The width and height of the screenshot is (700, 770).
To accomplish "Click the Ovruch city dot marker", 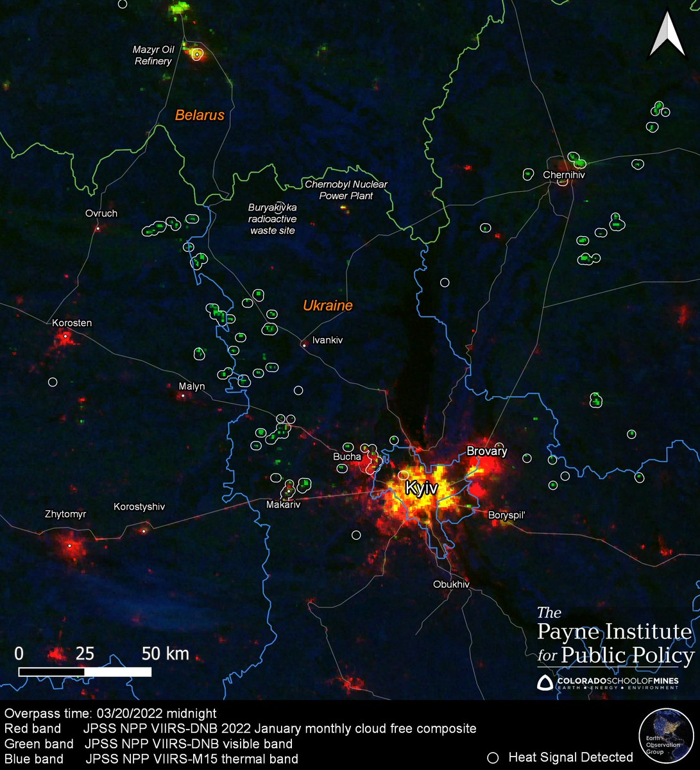I will pos(98,228).
